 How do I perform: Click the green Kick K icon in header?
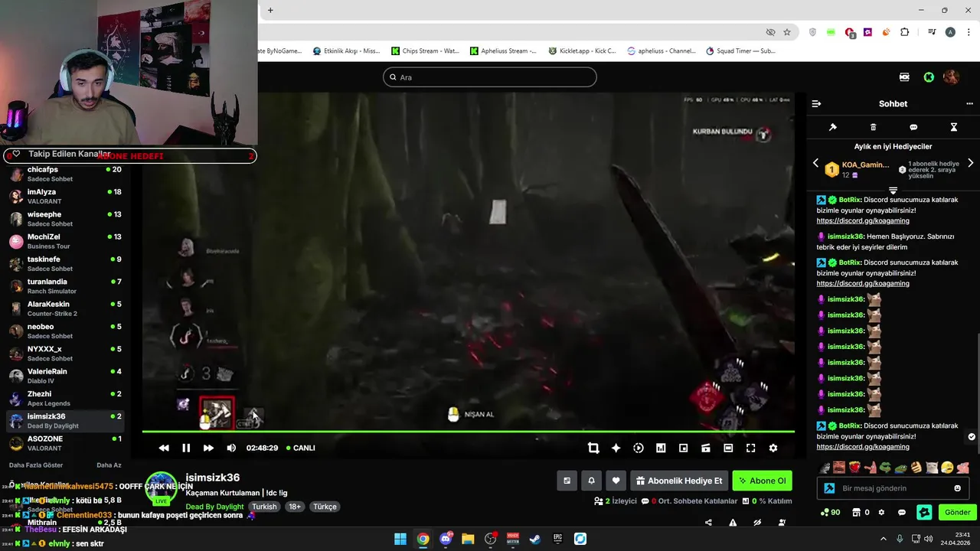(929, 77)
